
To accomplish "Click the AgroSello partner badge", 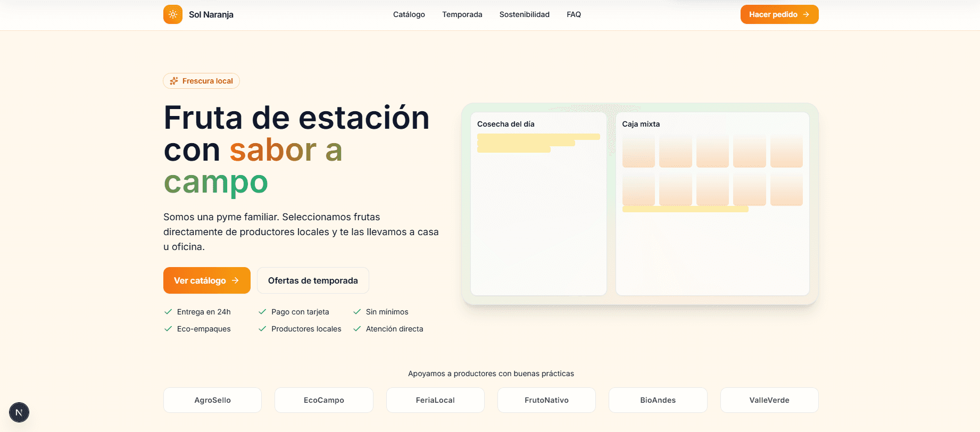I will click(x=212, y=400).
